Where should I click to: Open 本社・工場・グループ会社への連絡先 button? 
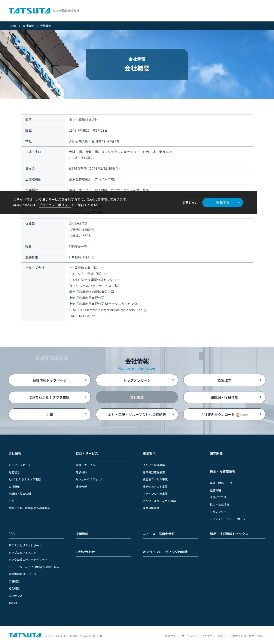tap(137, 414)
